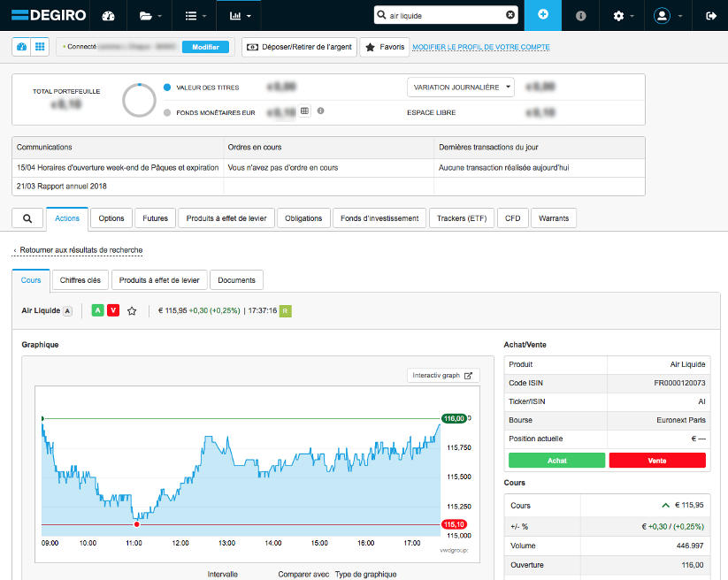The height and width of the screenshot is (580, 728).
Task: Click the green up-arrow beside Cours € 115,95
Action: pyautogui.click(x=665, y=506)
